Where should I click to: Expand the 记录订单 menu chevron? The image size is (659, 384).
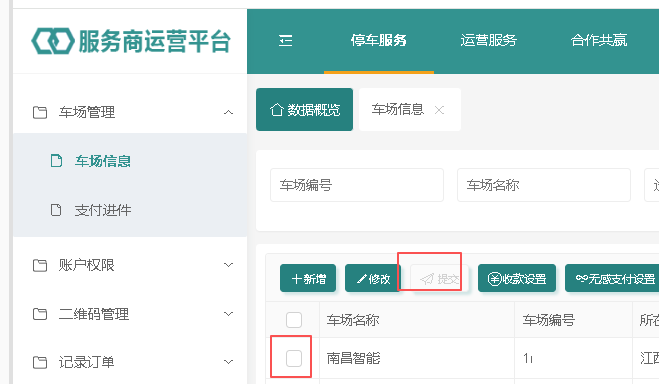point(228,362)
